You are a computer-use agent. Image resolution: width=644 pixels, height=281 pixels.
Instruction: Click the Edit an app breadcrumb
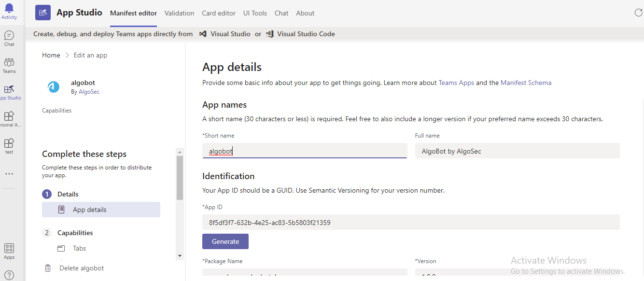coord(90,55)
